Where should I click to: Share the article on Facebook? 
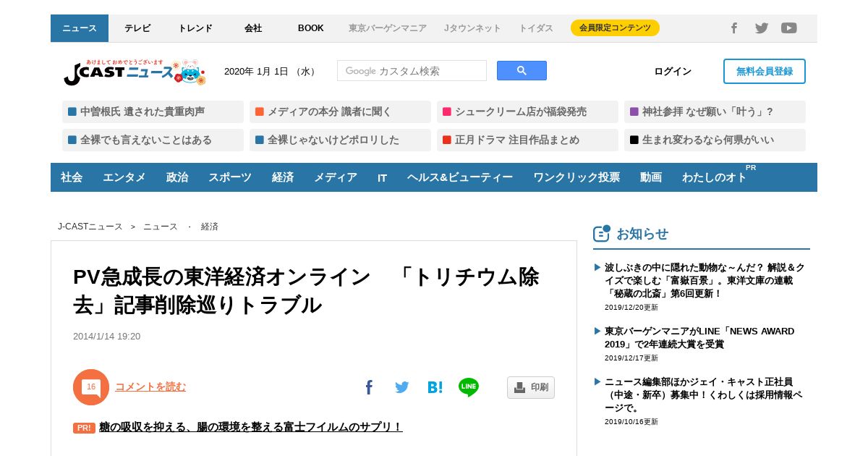point(369,387)
